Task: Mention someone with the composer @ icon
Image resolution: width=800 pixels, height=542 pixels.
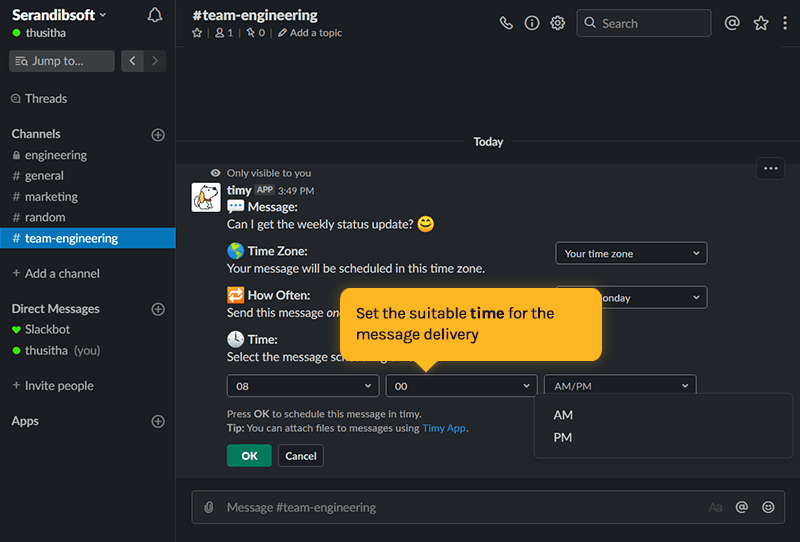Action: point(741,507)
